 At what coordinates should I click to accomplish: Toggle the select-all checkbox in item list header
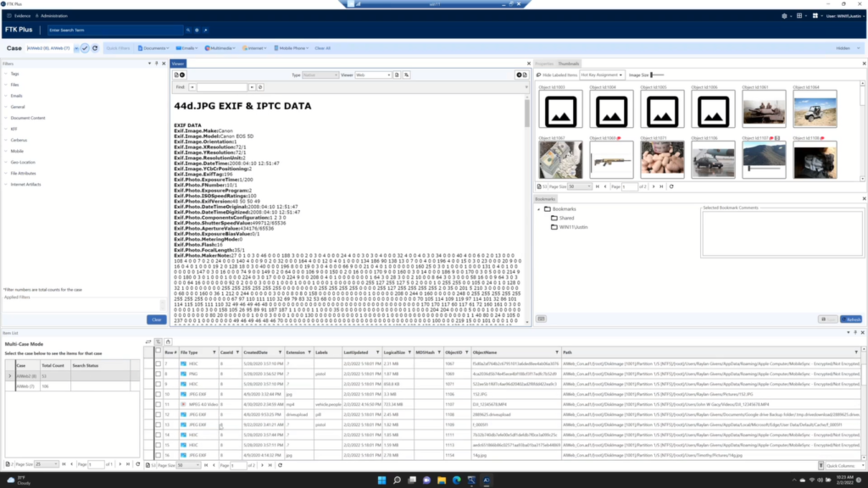click(159, 351)
